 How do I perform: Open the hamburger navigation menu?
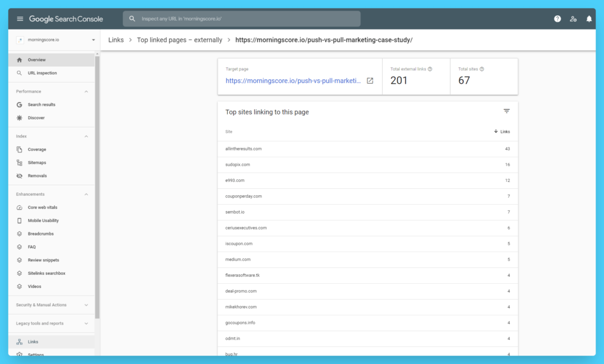click(x=19, y=18)
